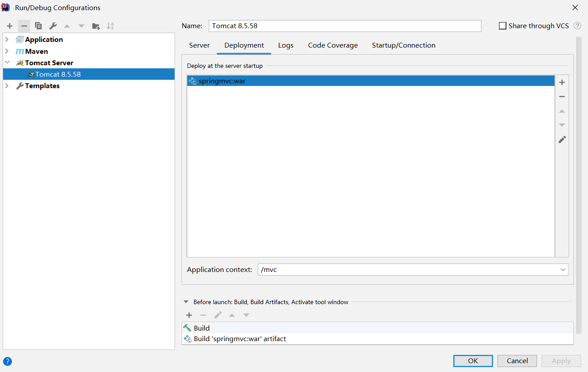Enable Share through VCS checkbox
The width and height of the screenshot is (588, 372).
502,26
